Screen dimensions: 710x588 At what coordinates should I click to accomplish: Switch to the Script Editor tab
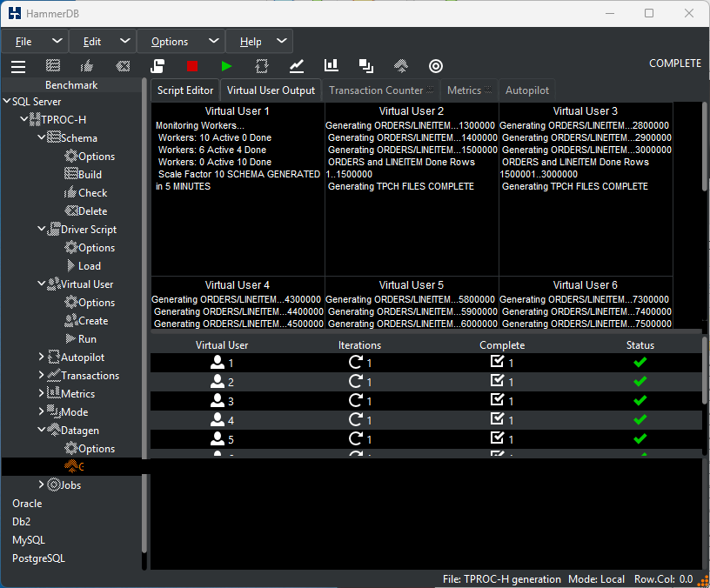tap(185, 90)
